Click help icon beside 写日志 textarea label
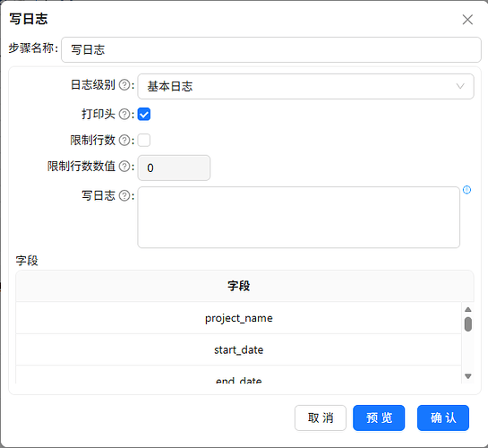488x448 pixels. 124,196
